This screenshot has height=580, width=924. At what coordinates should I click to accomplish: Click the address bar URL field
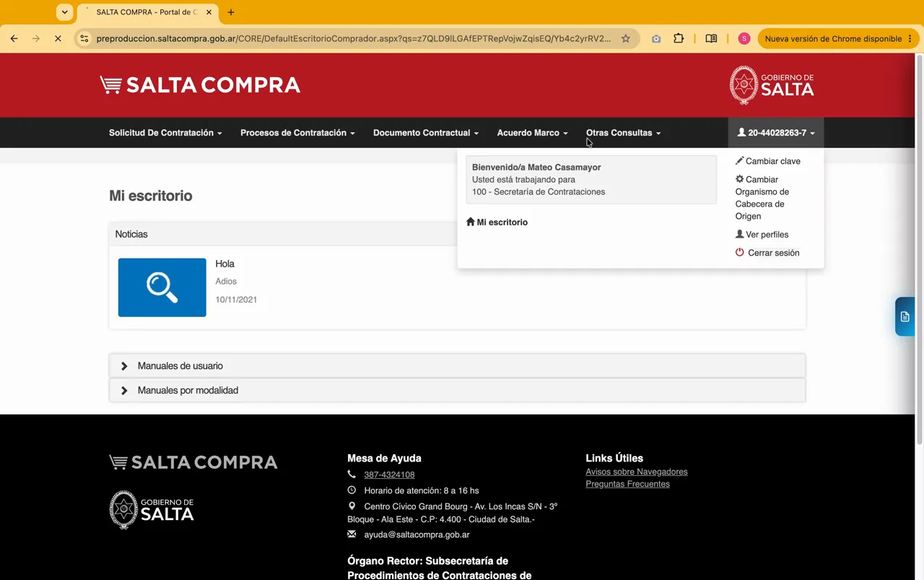click(x=354, y=38)
